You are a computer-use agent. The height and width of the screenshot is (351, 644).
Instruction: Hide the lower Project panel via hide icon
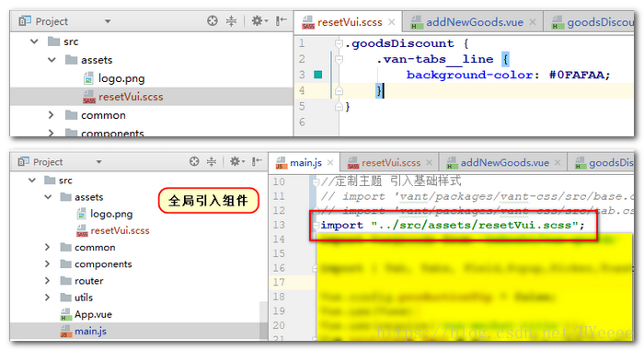point(258,161)
